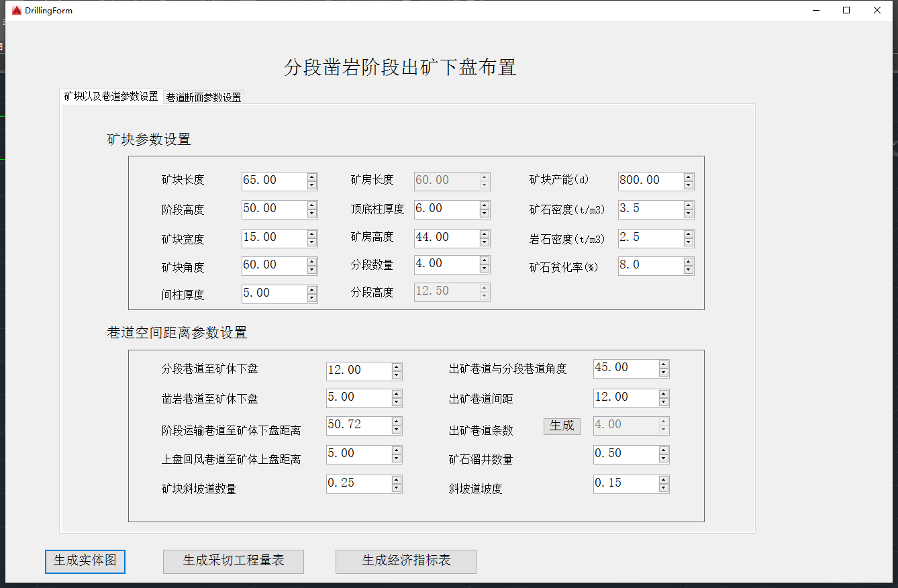The height and width of the screenshot is (588, 898).
Task: Maximize the DrillingForm window
Action: [846, 11]
